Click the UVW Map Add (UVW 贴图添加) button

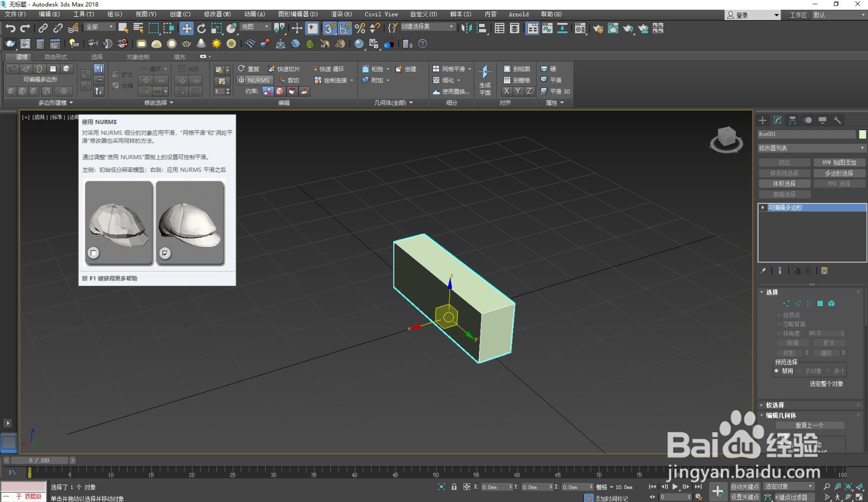[x=839, y=163]
